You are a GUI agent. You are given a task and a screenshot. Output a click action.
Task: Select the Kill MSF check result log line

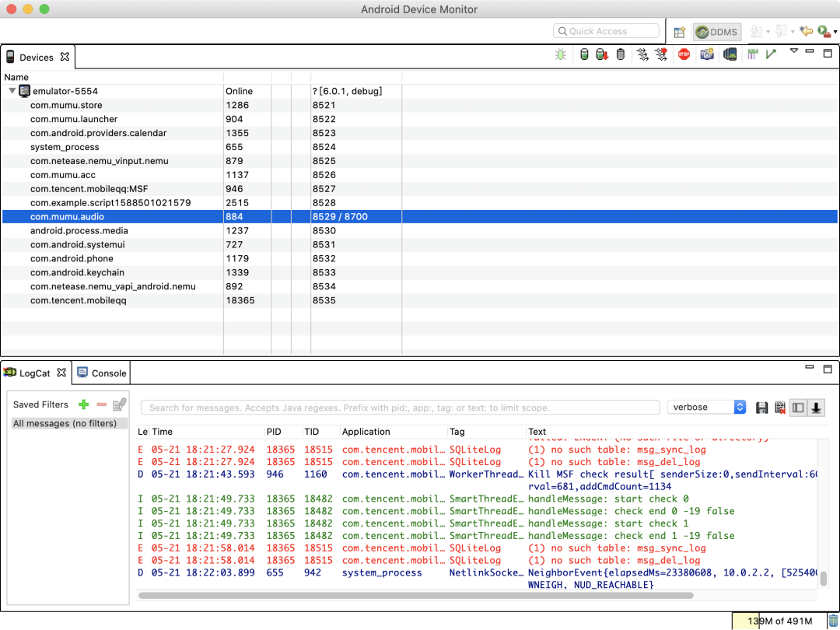(x=477, y=480)
